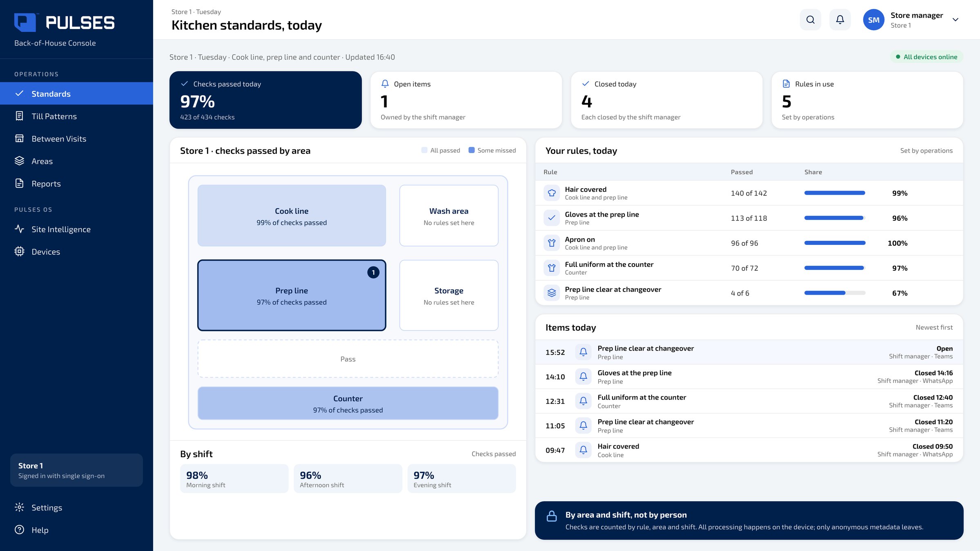This screenshot has height=551, width=980.
Task: Select the Cook line area tile
Action: 292,216
